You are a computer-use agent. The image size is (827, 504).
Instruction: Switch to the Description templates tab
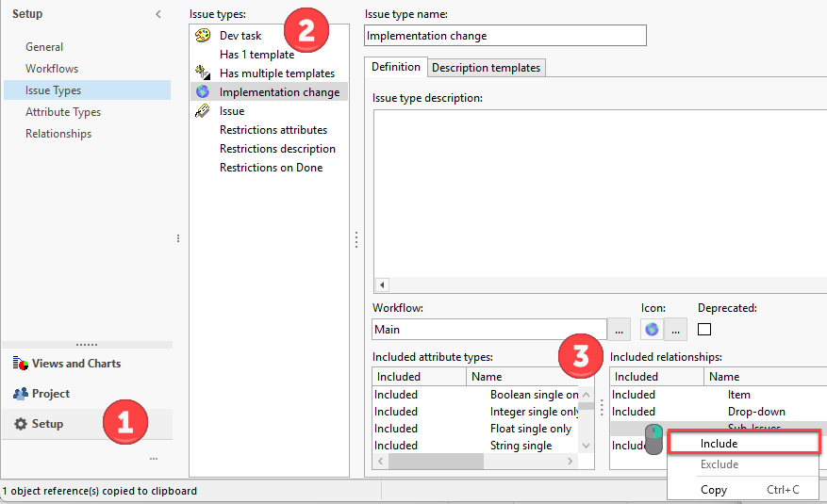pyautogui.click(x=486, y=68)
